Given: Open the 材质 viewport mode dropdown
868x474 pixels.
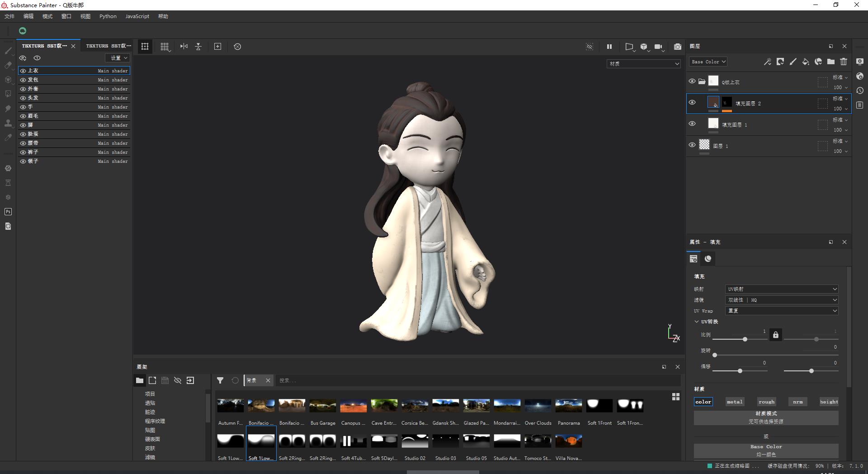Looking at the screenshot, I should pyautogui.click(x=643, y=64).
